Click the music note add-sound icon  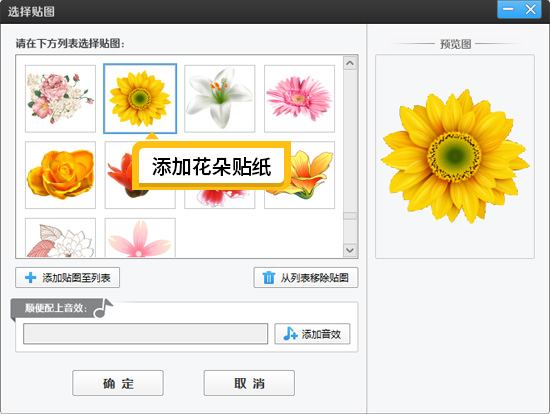coord(290,334)
